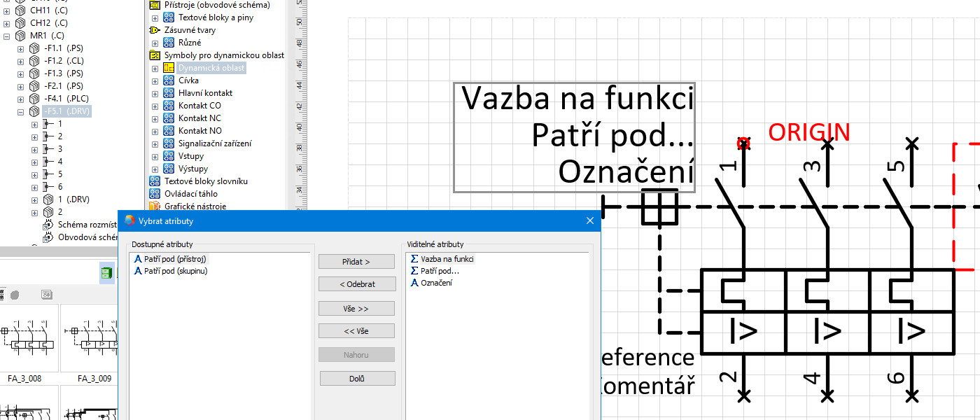
Task: Click the green cabinet icon above thumbnails
Action: click(106, 274)
